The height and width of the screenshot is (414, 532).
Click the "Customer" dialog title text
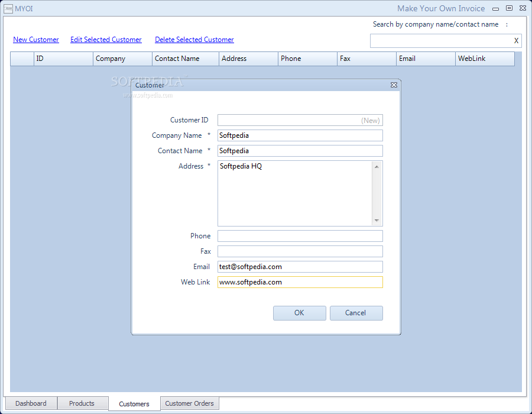pyautogui.click(x=150, y=85)
